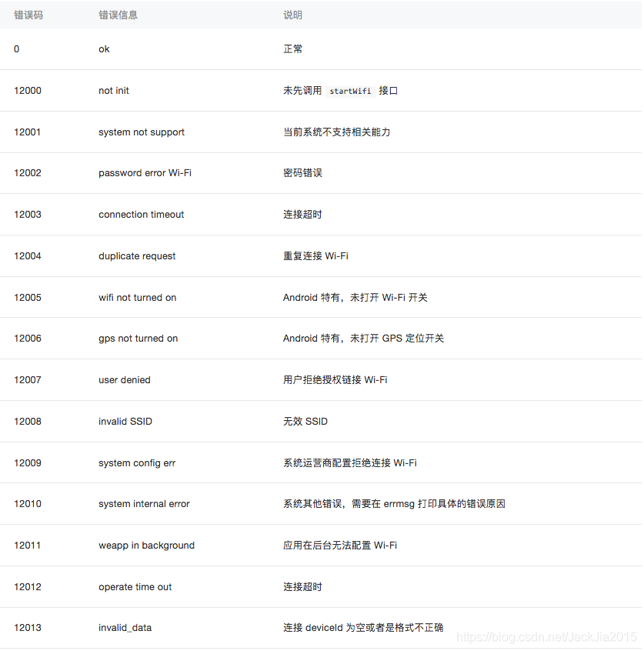
Task: Select 'gps not turned on' message
Action: [x=138, y=339]
